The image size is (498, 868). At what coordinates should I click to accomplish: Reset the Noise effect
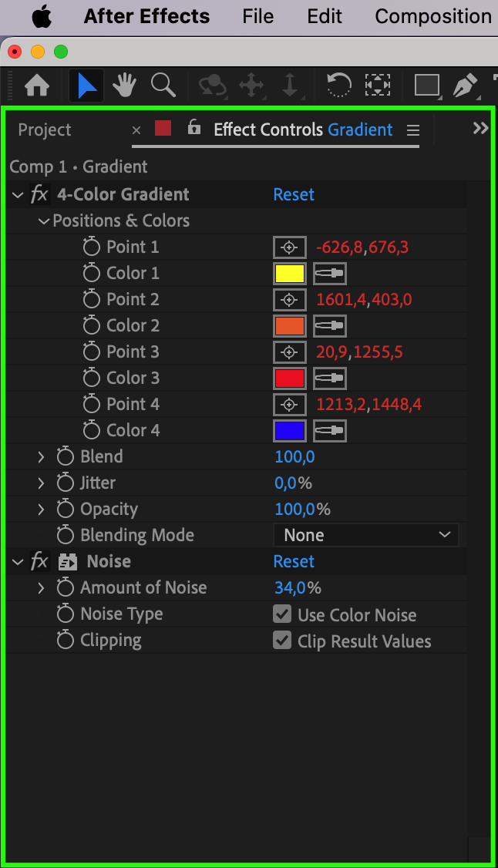tap(294, 561)
